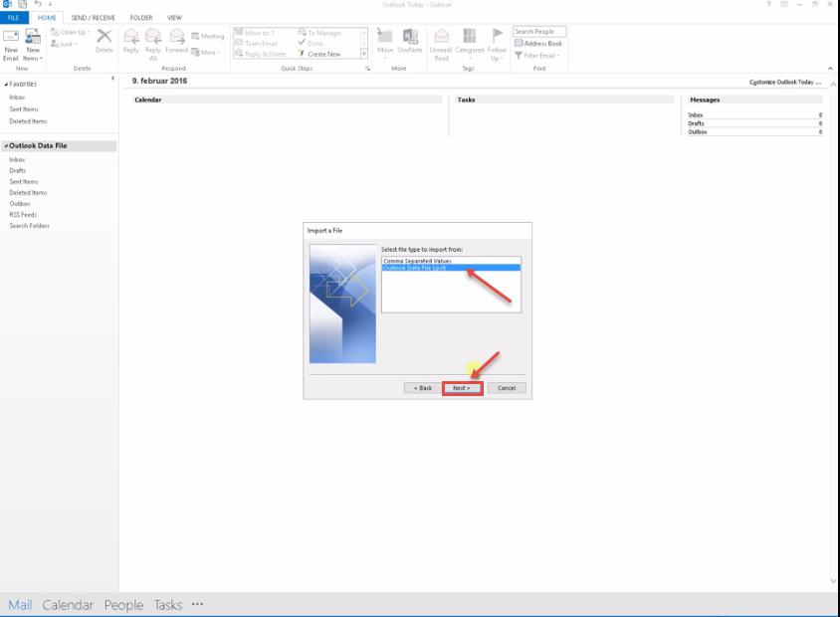Select Sent Items under Favorites

[24, 109]
